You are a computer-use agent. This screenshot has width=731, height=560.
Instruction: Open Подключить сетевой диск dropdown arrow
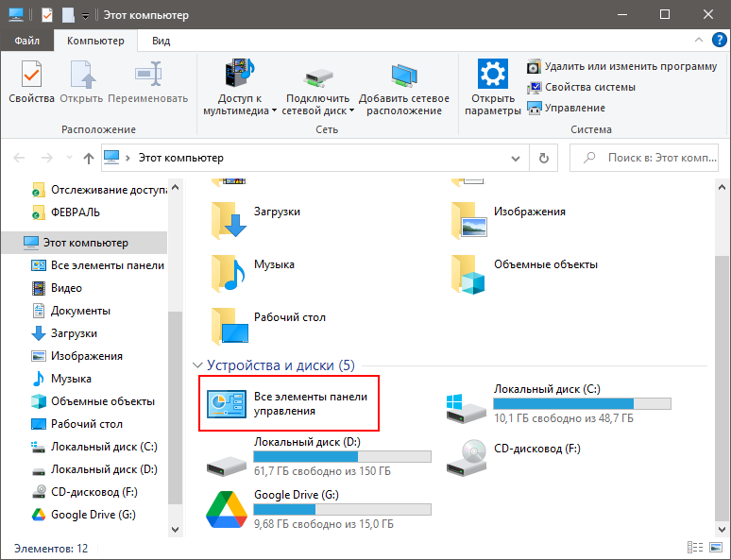coord(351,111)
